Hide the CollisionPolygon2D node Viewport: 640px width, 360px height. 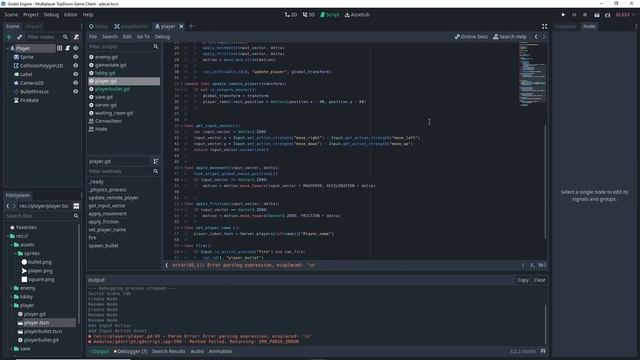76,66
